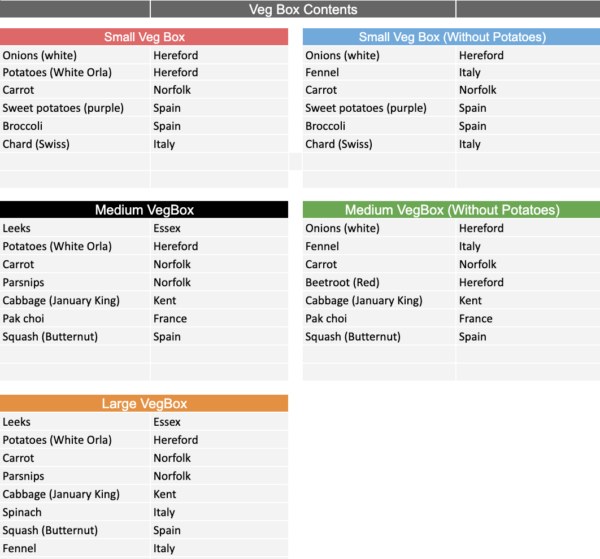
Task: Click the Veg Box Contents title cell
Action: pyautogui.click(x=302, y=10)
